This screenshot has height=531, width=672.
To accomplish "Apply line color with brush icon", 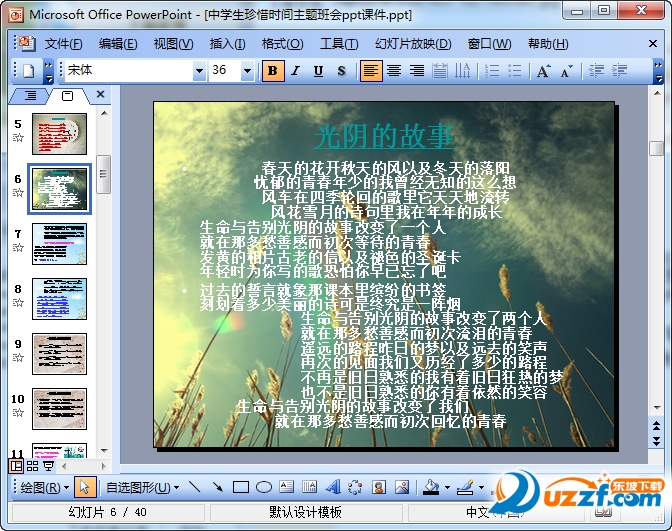I will (465, 487).
